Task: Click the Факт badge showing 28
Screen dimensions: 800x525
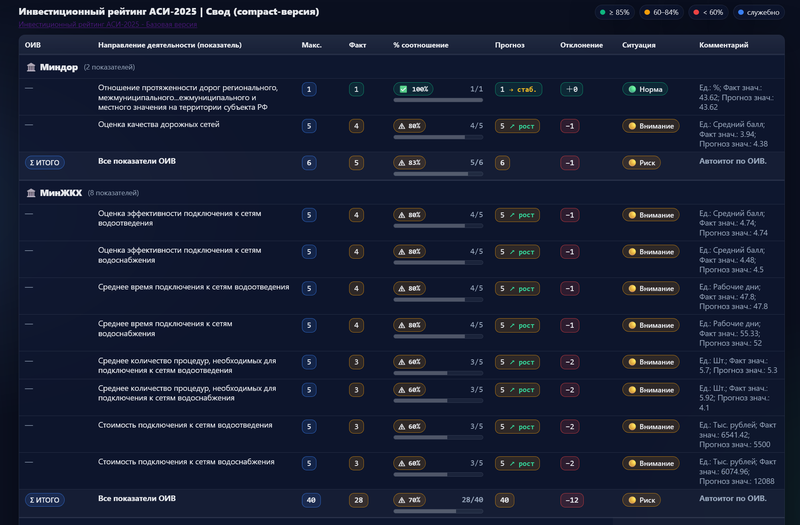Action: click(358, 500)
